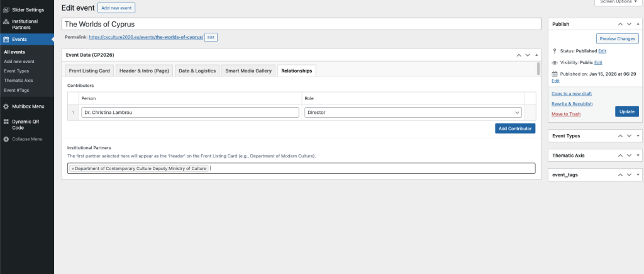Click the Events calendar icon in sidebar
This screenshot has width=644, height=274.
6,39
